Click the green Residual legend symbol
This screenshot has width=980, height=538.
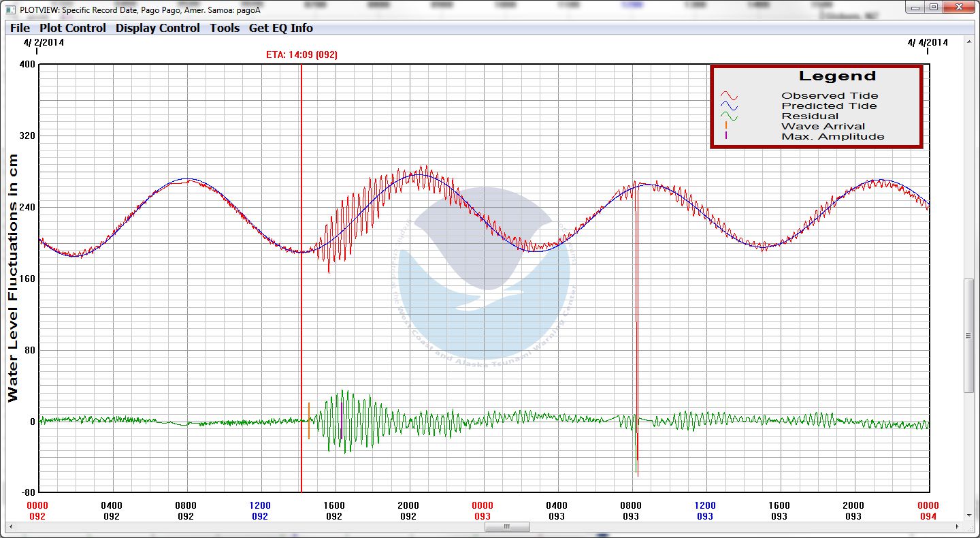point(730,116)
